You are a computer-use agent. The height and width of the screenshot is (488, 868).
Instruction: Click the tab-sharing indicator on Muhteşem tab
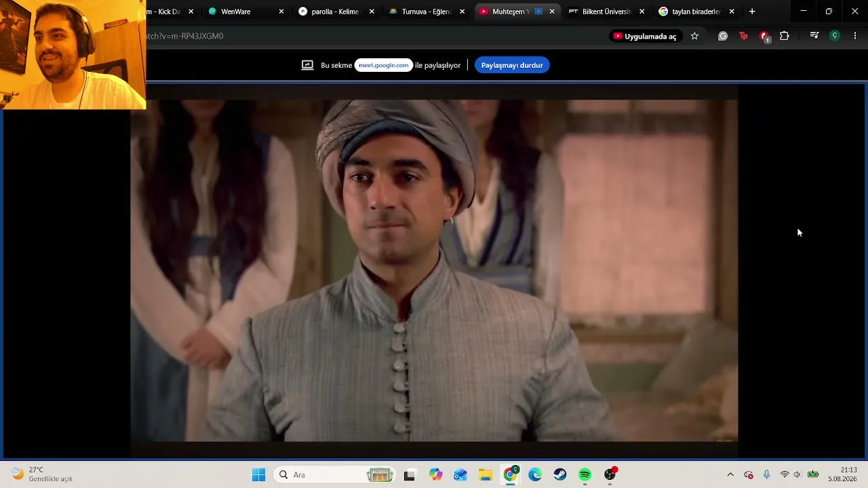pyautogui.click(x=538, y=12)
